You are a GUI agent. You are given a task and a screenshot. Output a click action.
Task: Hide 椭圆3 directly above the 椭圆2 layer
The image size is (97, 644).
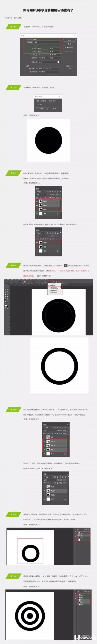[x=37, y=201]
